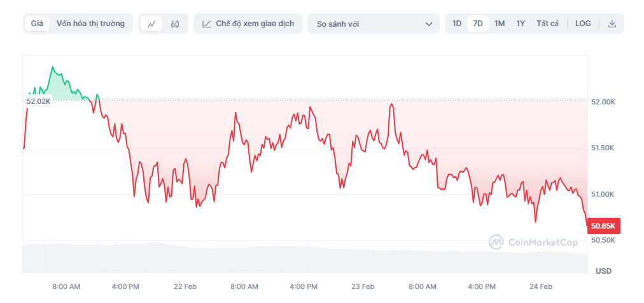Click the 50.65K current price label

click(604, 226)
